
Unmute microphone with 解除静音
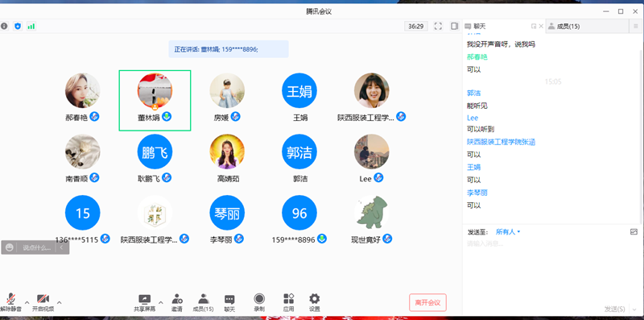[10, 303]
